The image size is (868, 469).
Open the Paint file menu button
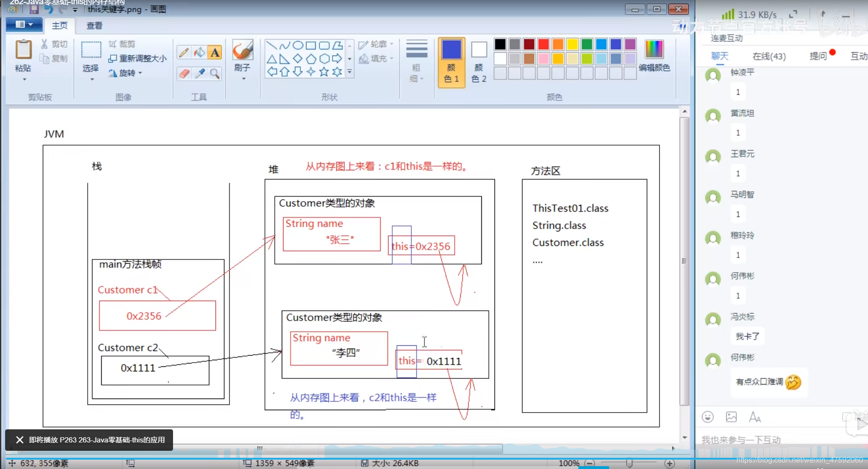24,25
